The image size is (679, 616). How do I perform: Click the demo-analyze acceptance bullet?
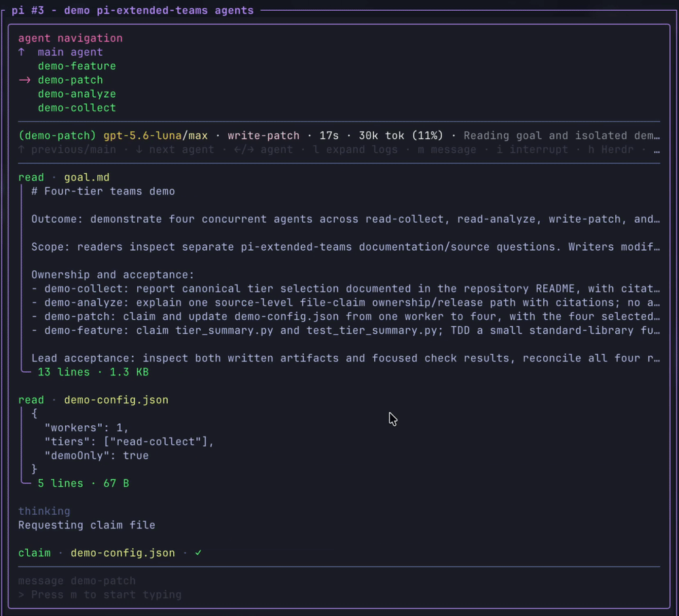pyautogui.click(x=346, y=302)
